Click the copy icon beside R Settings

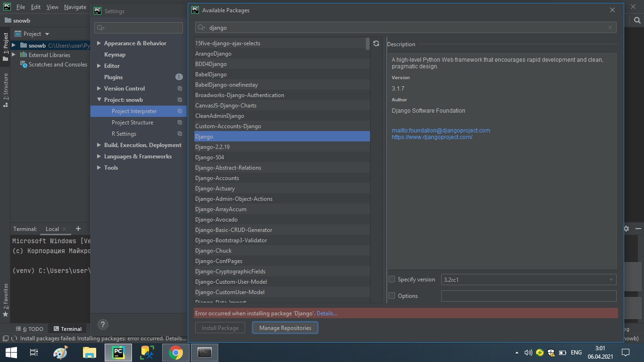[180, 134]
